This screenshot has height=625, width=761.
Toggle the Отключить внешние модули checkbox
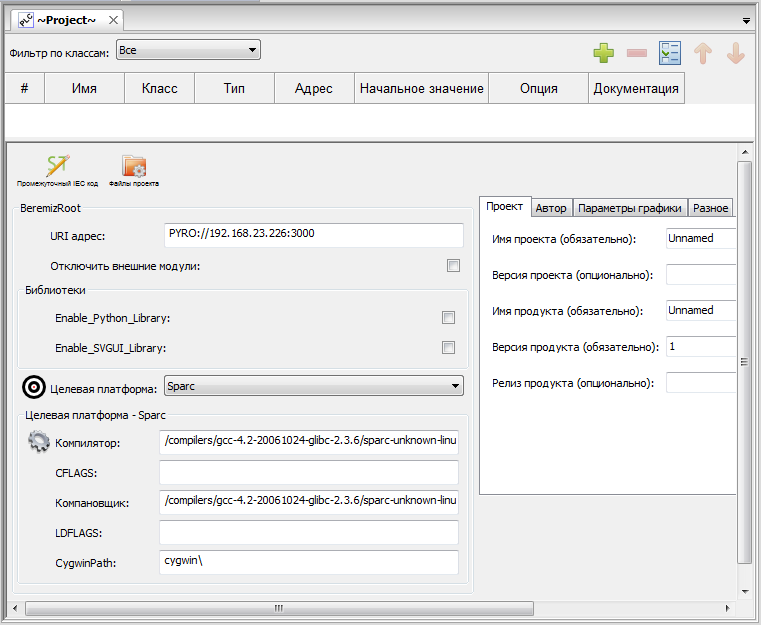pos(453,266)
